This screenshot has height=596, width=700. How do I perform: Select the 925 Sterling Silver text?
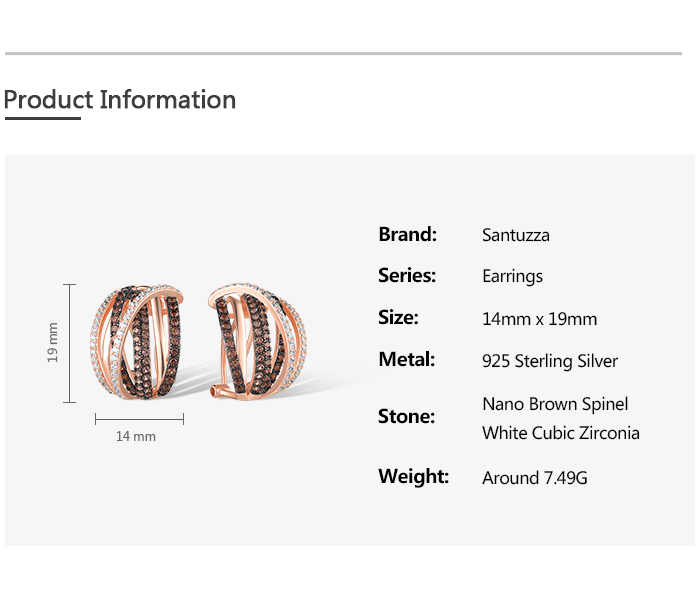click(x=550, y=361)
